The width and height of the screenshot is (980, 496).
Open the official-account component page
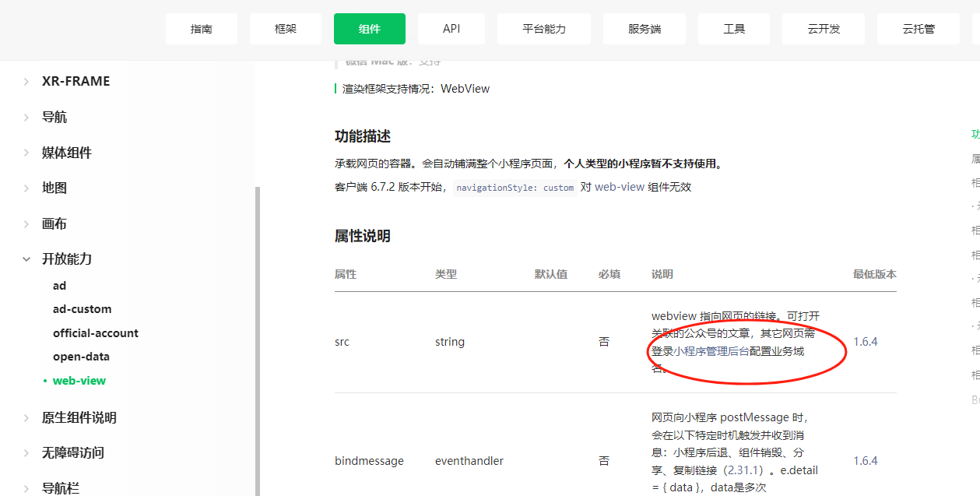coord(96,333)
